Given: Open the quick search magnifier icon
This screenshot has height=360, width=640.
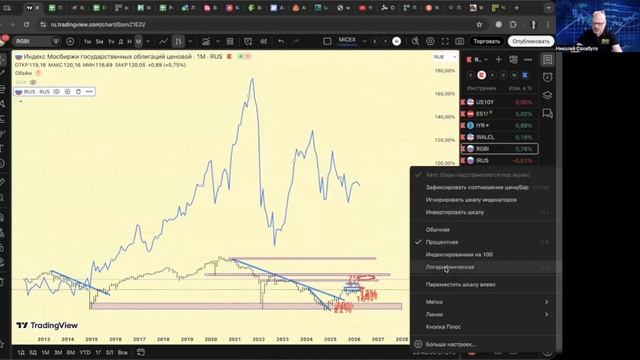Looking at the screenshot, I should click(415, 41).
